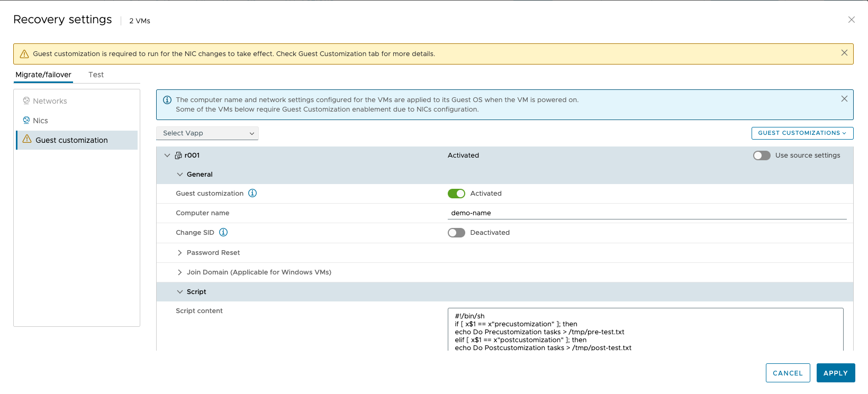Expand the Password Reset section
The height and width of the screenshot is (394, 868).
pyautogui.click(x=180, y=253)
